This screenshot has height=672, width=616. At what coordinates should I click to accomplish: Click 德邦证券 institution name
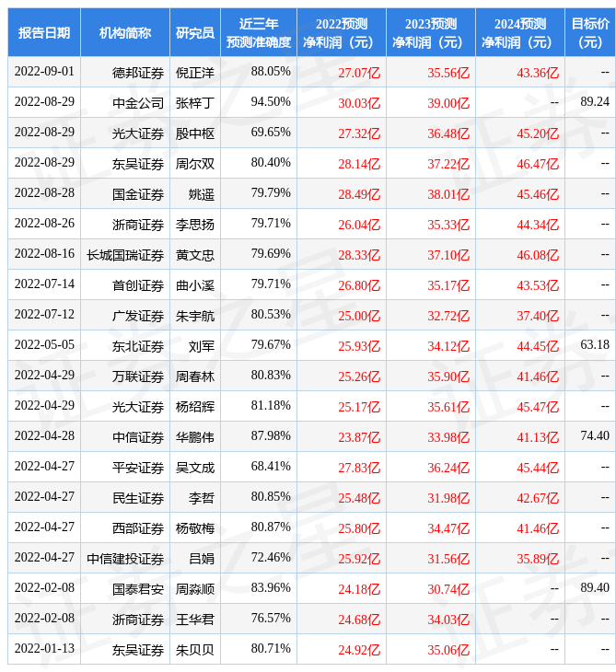point(138,73)
